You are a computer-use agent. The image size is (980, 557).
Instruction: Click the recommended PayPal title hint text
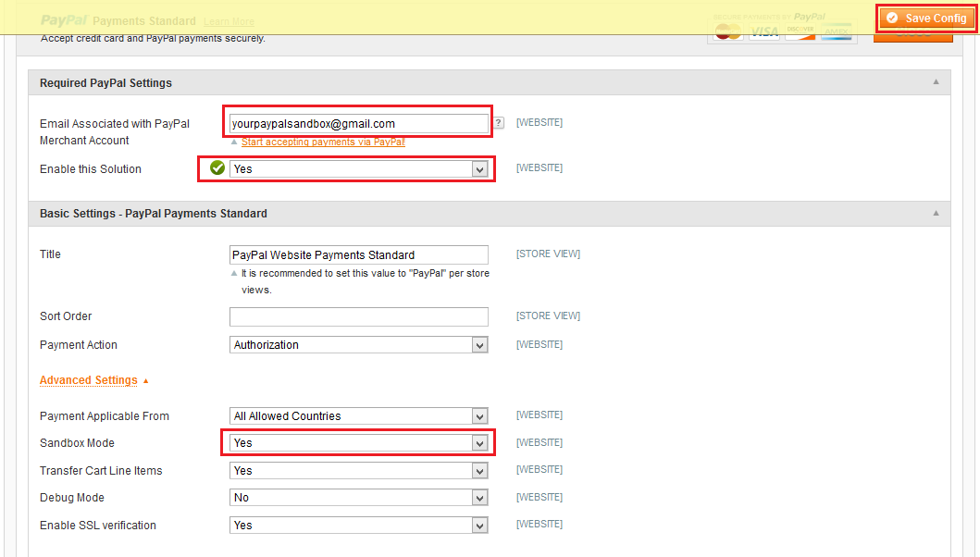pos(365,281)
